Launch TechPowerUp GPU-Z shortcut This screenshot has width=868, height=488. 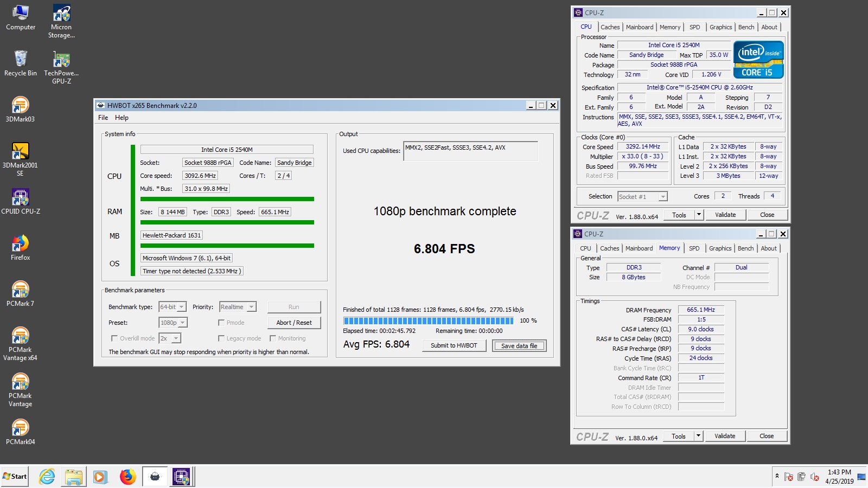point(61,68)
